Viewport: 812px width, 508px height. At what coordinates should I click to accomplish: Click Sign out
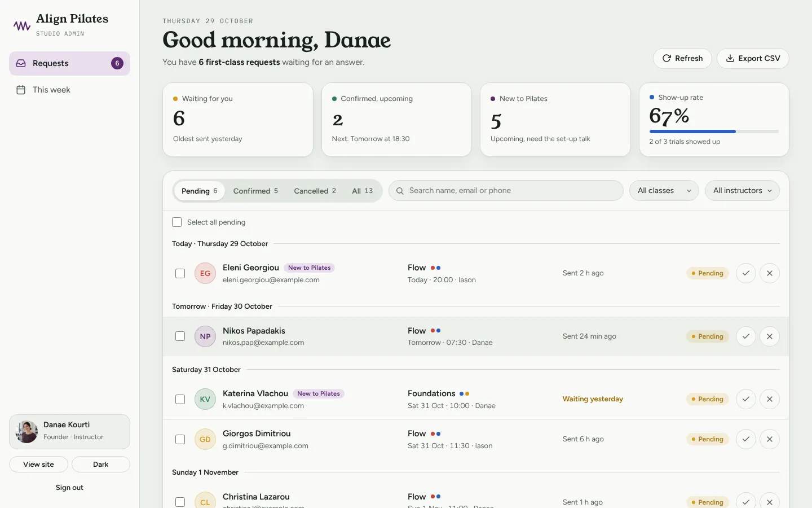coord(69,488)
